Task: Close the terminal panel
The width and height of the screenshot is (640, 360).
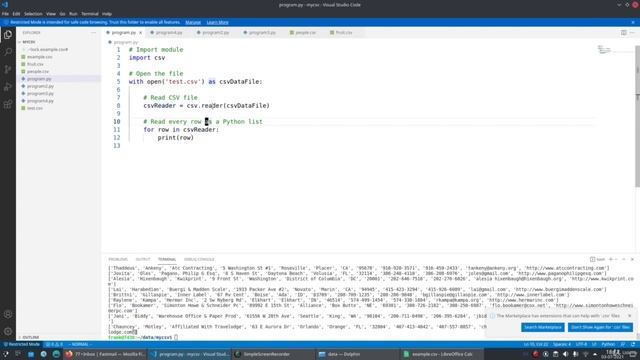Action: (632, 259)
